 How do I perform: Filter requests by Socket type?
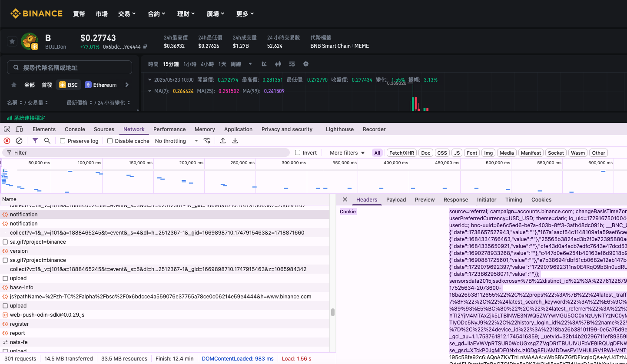(556, 153)
